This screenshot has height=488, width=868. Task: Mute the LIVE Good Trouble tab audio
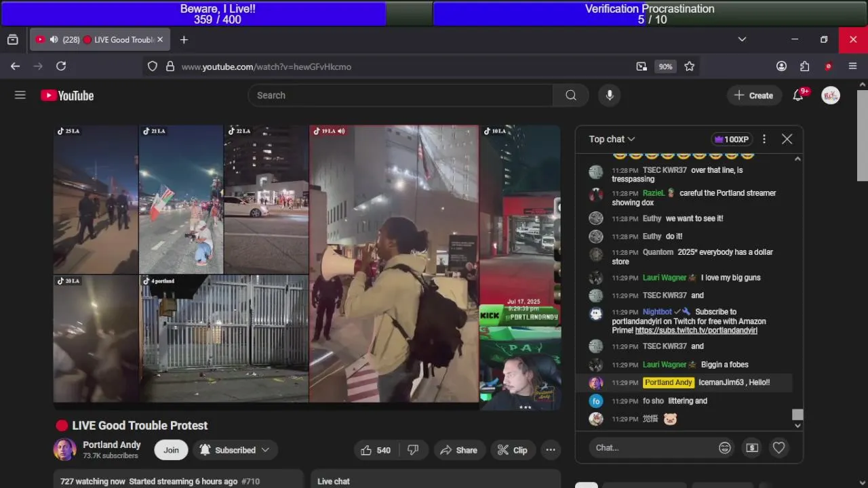(54, 40)
